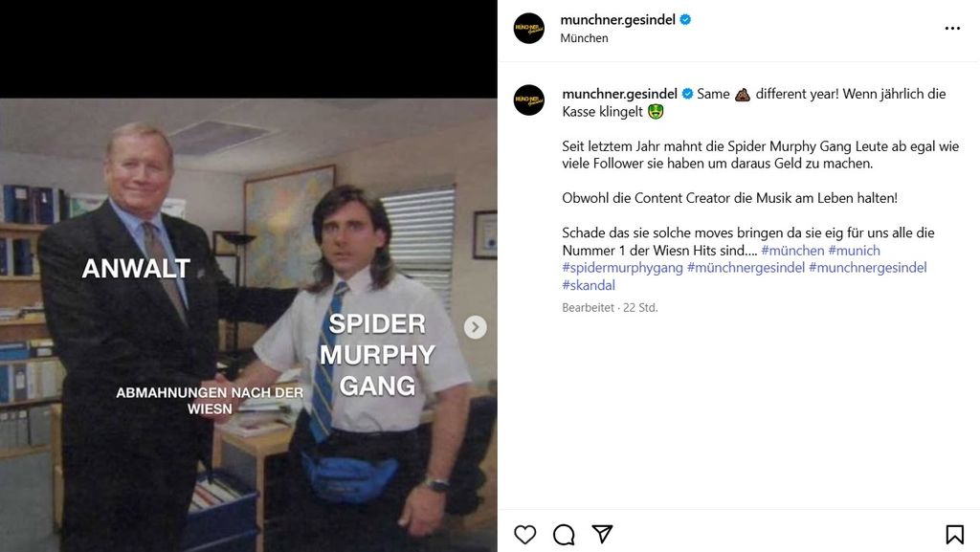Share the post via paper plane icon
980x552 pixels.
click(x=602, y=534)
